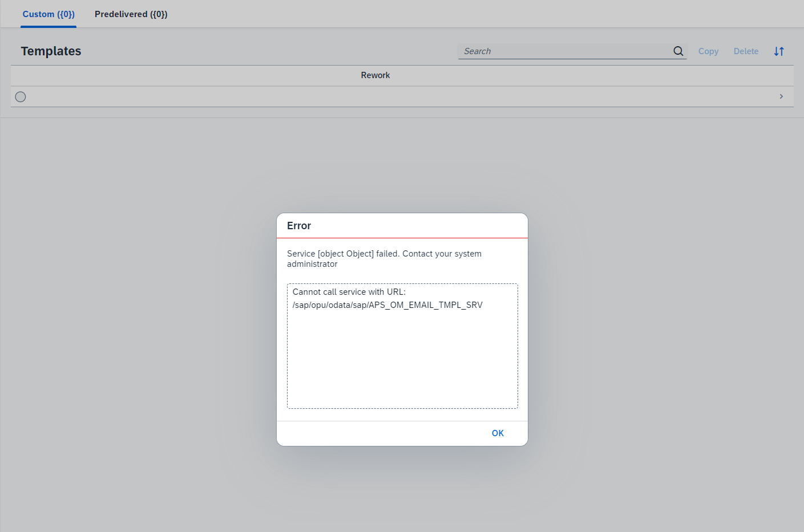Viewport: 804px width, 532px height.
Task: Switch to the Predelivered tab
Action: pos(131,14)
